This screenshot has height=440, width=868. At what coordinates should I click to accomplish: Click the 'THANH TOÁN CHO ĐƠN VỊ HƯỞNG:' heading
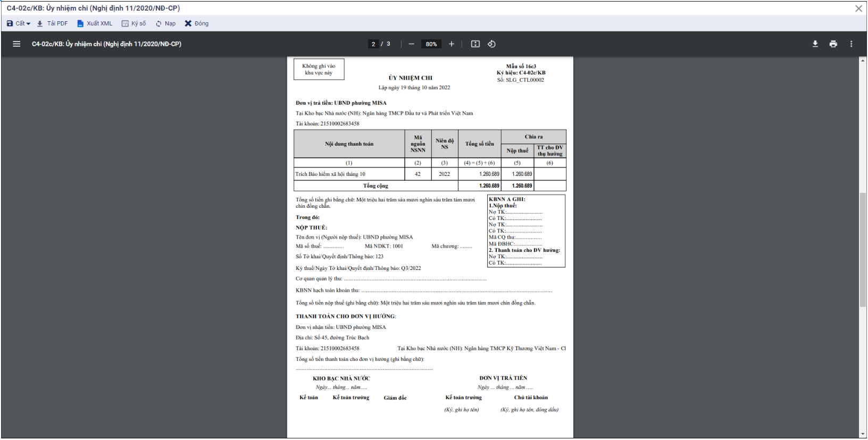click(x=346, y=316)
